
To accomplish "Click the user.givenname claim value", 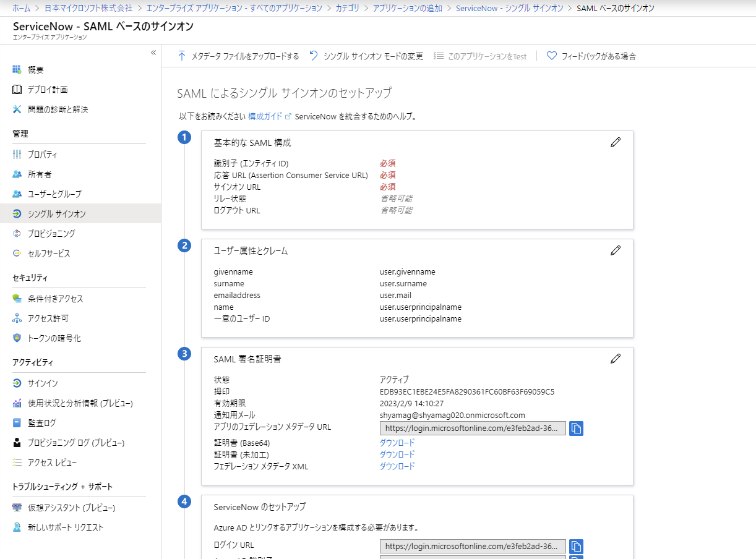I will (408, 272).
